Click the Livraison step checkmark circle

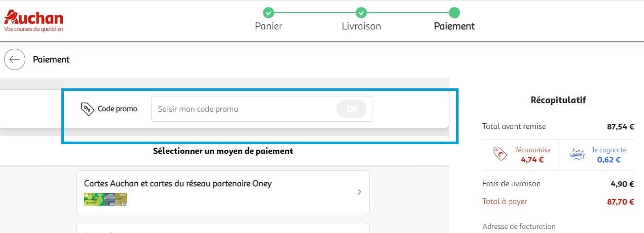coord(361,12)
